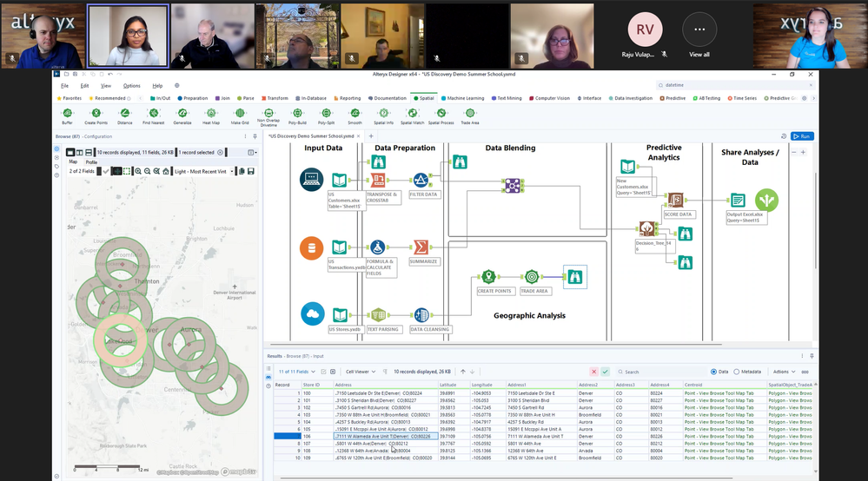Switch to the Profile tab in Browse
Image resolution: width=868 pixels, height=481 pixels.
point(91,162)
